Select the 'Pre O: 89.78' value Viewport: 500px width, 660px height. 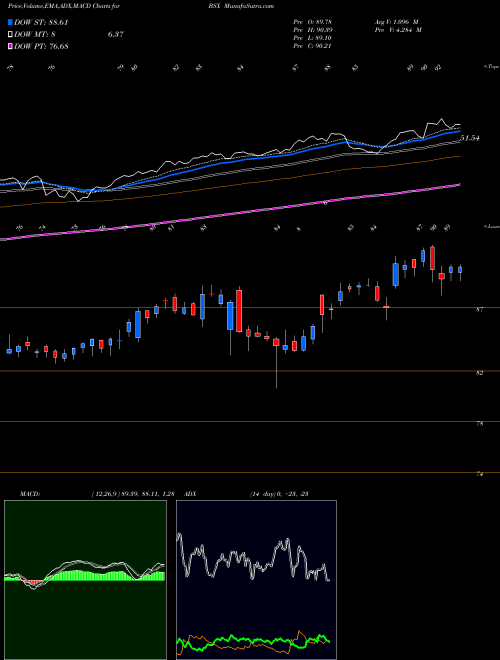(312, 22)
